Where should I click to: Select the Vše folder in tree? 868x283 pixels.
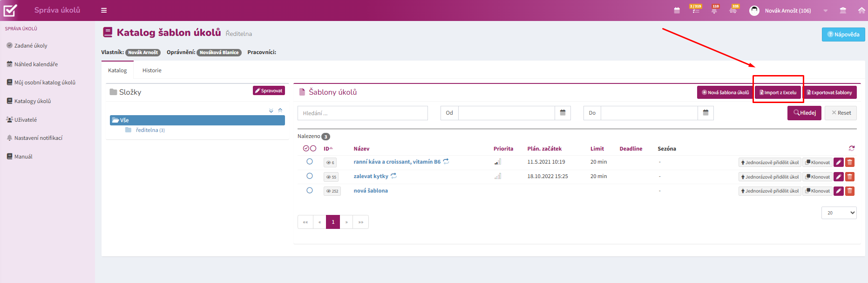(197, 120)
